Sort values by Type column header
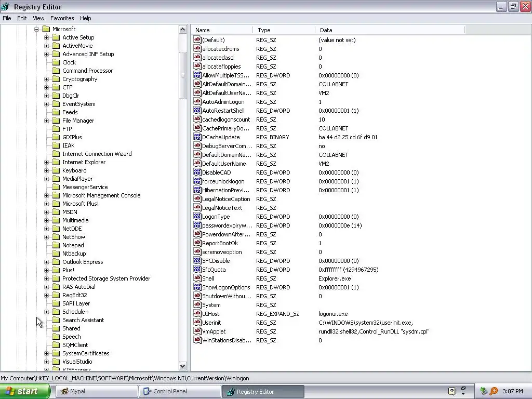This screenshot has width=532, height=399. (x=284, y=30)
